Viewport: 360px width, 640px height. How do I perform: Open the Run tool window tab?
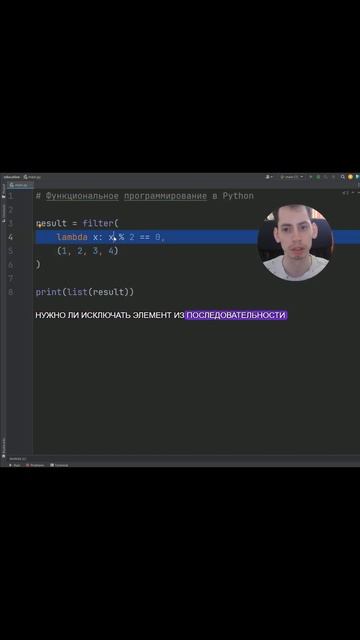pyautogui.click(x=15, y=465)
